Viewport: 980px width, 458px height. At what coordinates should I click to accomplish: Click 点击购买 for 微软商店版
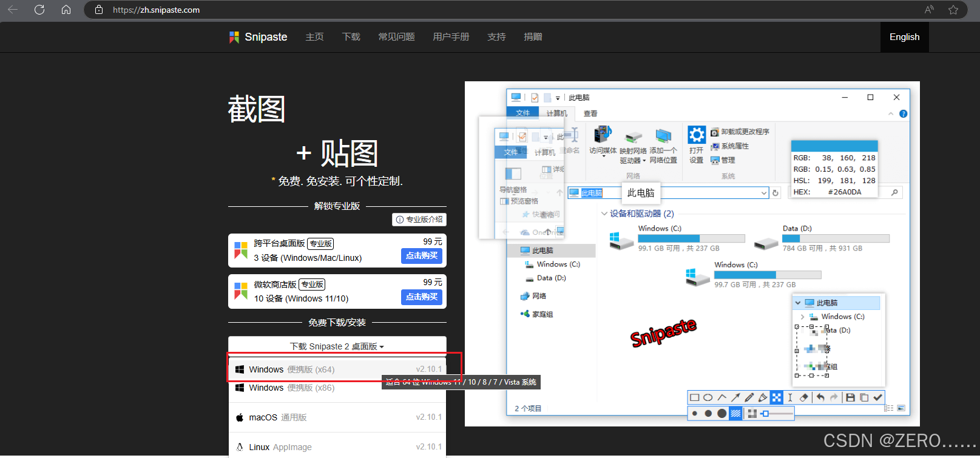tap(422, 297)
